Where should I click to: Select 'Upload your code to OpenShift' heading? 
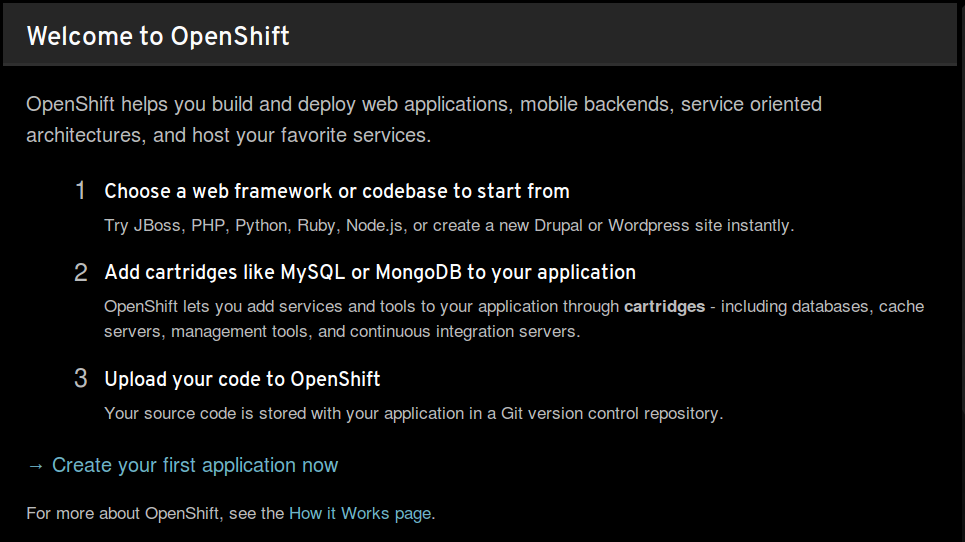coord(242,379)
